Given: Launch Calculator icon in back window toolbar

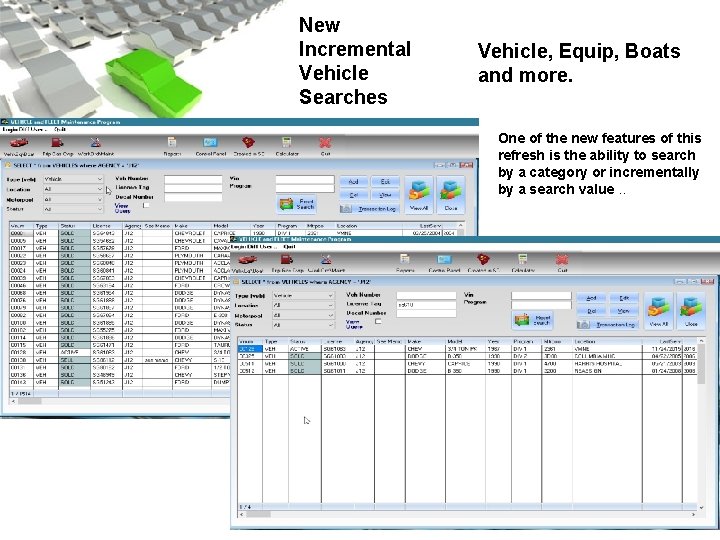Looking at the screenshot, I should tap(287, 142).
